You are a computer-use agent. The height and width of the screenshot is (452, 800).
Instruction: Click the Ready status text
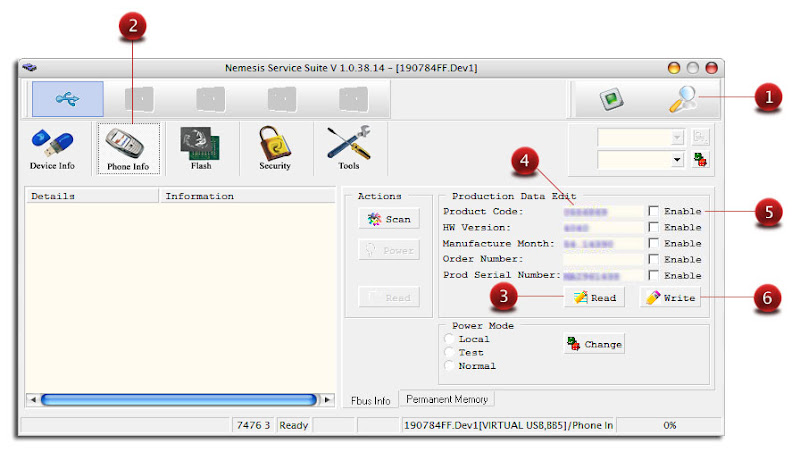[293, 425]
